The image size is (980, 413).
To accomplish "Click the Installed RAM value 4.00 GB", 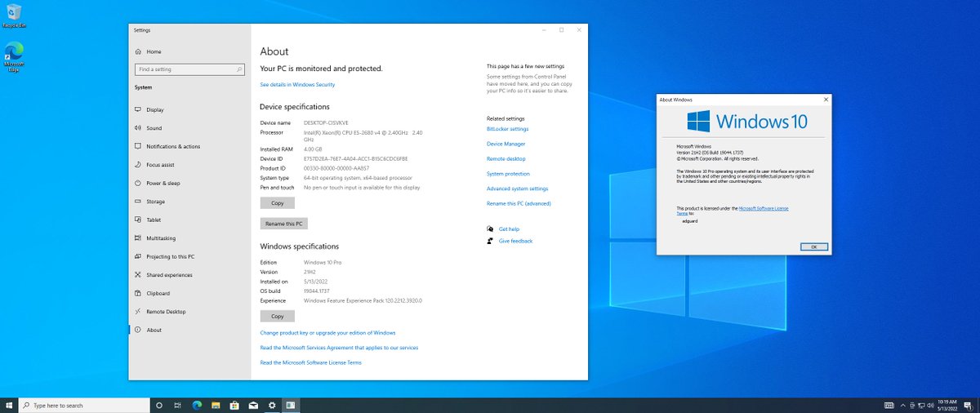I will click(x=313, y=149).
